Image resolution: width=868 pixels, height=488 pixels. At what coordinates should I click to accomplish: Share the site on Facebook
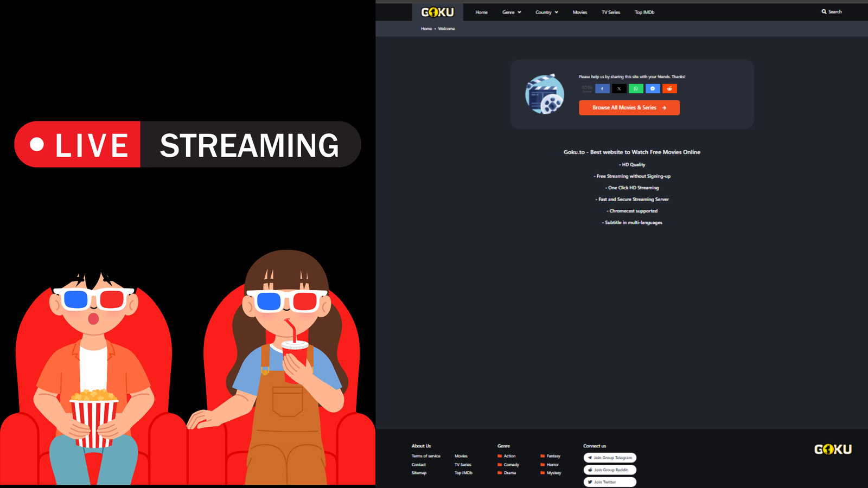click(602, 88)
